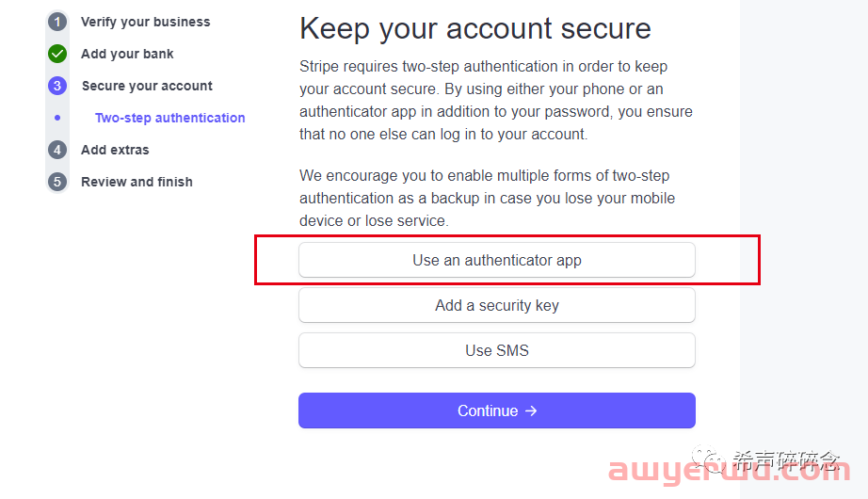Image resolution: width=868 pixels, height=499 pixels.
Task: Open the Two-step authentication sub-step
Action: pyautogui.click(x=169, y=118)
